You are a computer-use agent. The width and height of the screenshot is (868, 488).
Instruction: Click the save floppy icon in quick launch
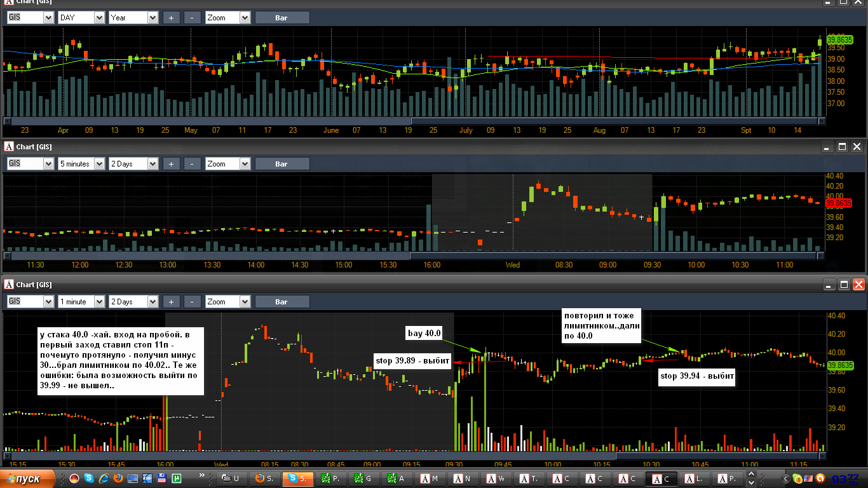[162, 478]
